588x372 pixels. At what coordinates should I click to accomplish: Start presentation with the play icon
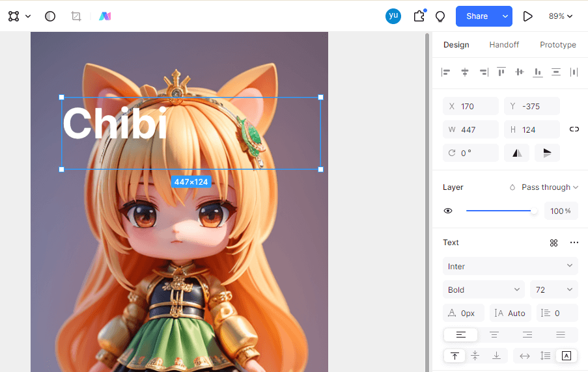click(x=527, y=16)
